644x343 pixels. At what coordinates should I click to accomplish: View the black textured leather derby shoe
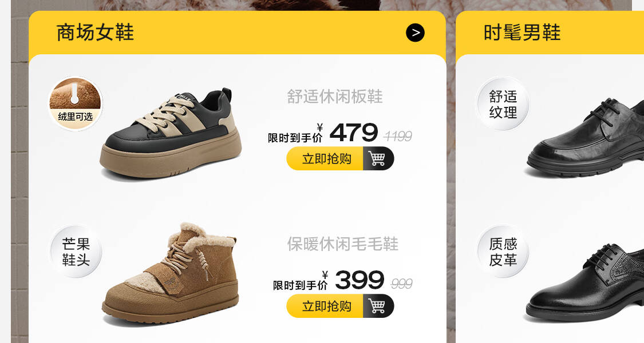click(586, 137)
